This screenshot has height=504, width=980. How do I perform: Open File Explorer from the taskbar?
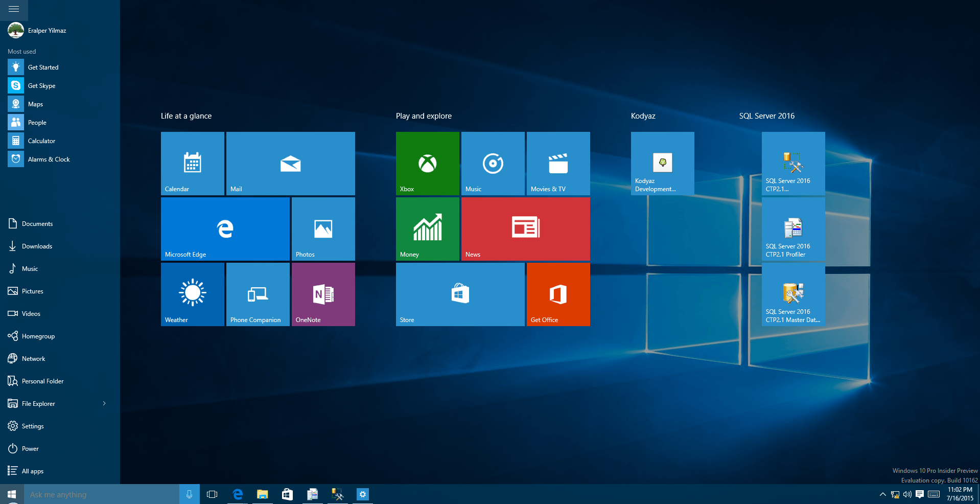[x=262, y=494]
